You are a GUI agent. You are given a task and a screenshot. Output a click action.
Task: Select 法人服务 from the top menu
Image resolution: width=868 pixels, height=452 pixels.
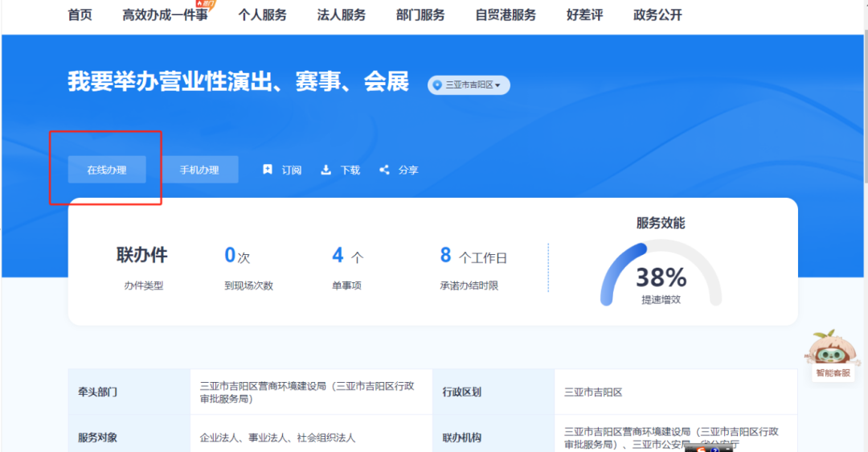[x=341, y=15]
